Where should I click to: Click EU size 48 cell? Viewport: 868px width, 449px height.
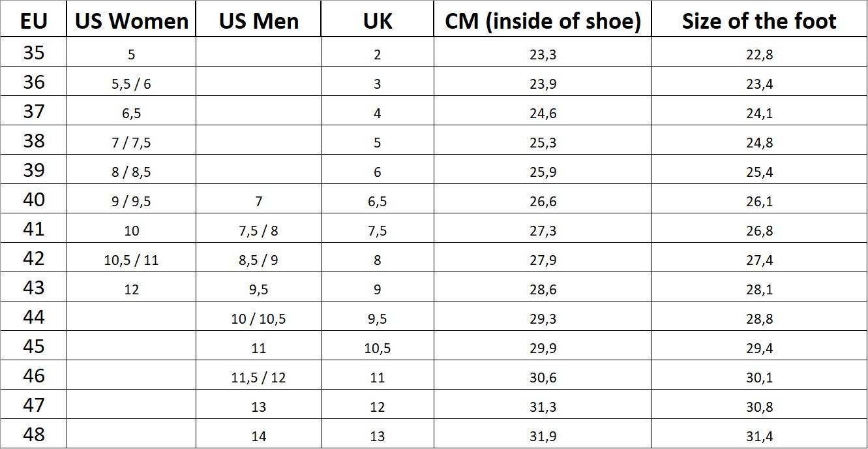[x=34, y=435]
